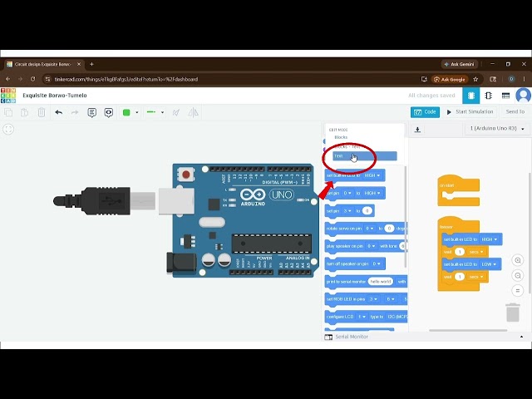Open the Component list view icon

(x=505, y=96)
